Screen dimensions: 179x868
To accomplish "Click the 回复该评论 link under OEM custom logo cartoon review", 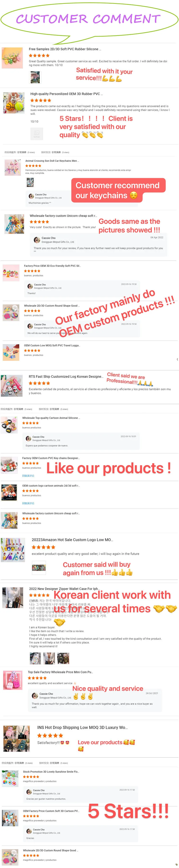I will [28, 503].
